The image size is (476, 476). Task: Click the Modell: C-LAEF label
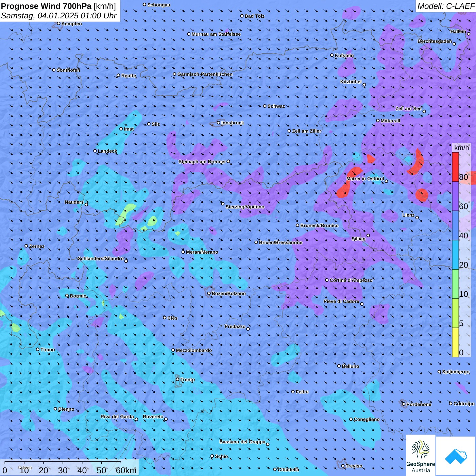click(x=446, y=6)
